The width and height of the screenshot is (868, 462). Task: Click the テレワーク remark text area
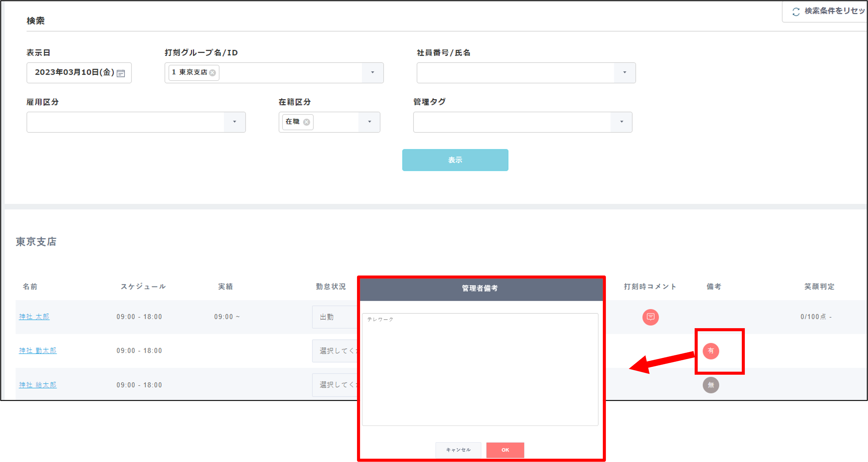pyautogui.click(x=480, y=369)
